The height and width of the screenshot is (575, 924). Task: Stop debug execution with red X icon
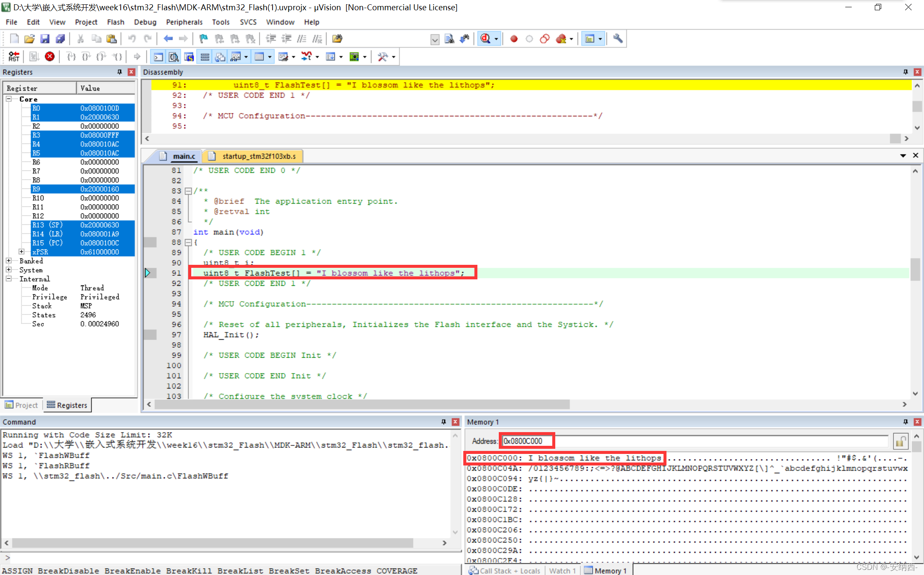click(50, 56)
